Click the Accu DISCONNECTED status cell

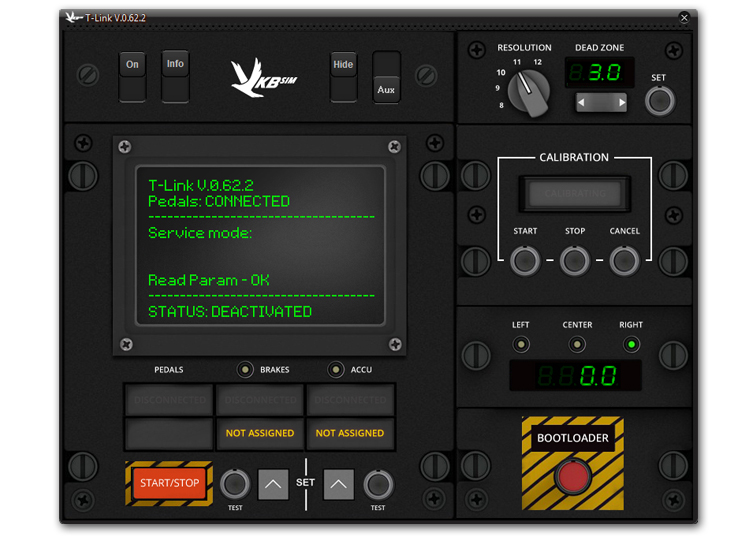coord(350,400)
